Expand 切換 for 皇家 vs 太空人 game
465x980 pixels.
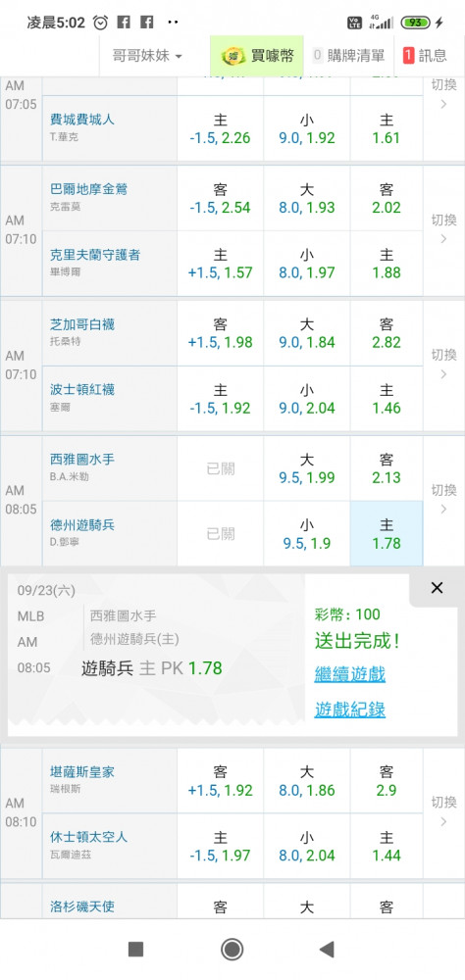[443, 811]
